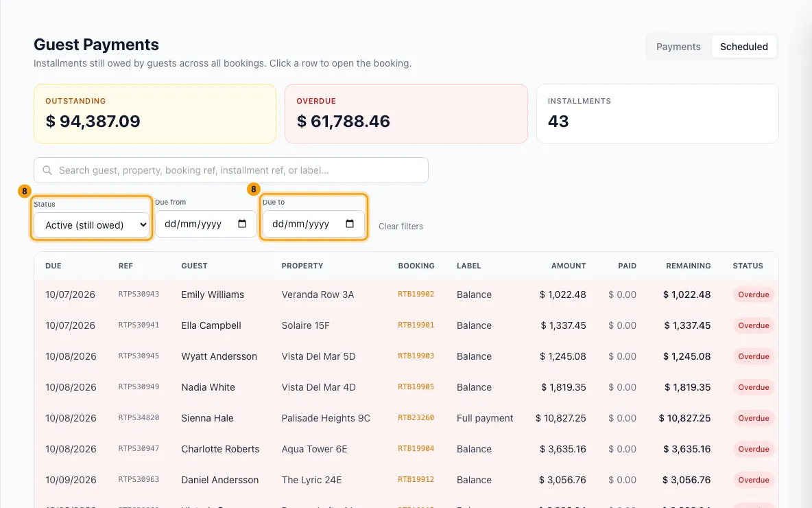Click installment ref RTPS30963

coord(139,479)
